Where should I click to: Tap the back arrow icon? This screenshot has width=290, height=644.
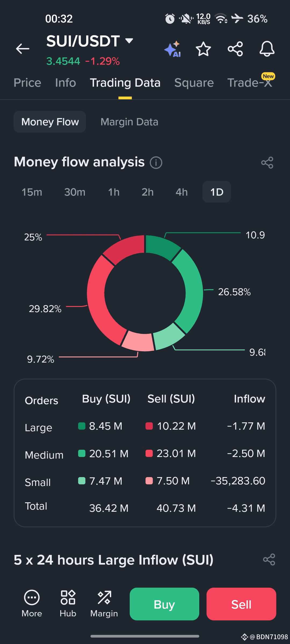point(23,49)
